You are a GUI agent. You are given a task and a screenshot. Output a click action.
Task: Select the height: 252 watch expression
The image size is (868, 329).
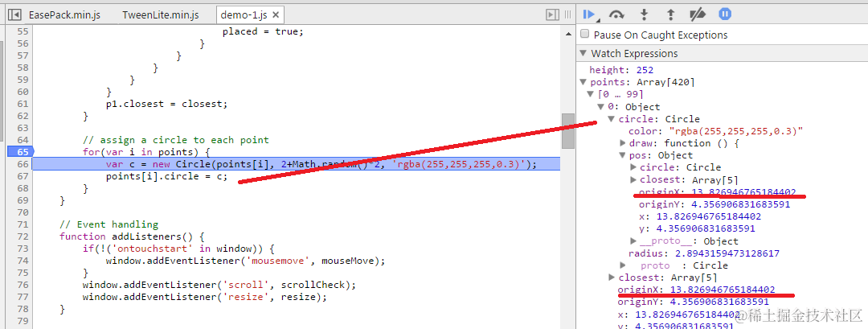point(621,70)
